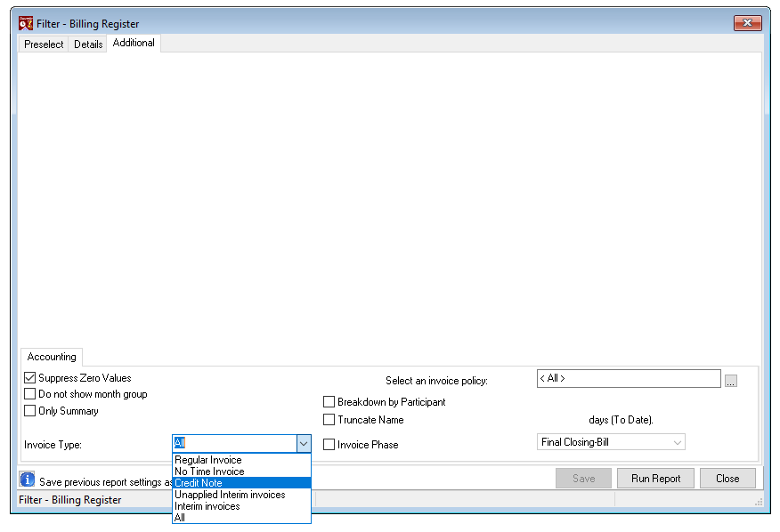
Task: Click the greyed Save button
Action: click(583, 479)
